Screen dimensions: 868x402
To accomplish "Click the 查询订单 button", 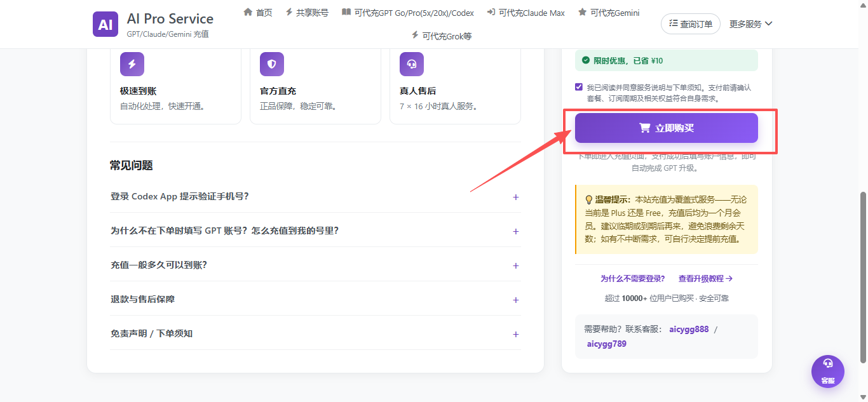I will pyautogui.click(x=691, y=24).
